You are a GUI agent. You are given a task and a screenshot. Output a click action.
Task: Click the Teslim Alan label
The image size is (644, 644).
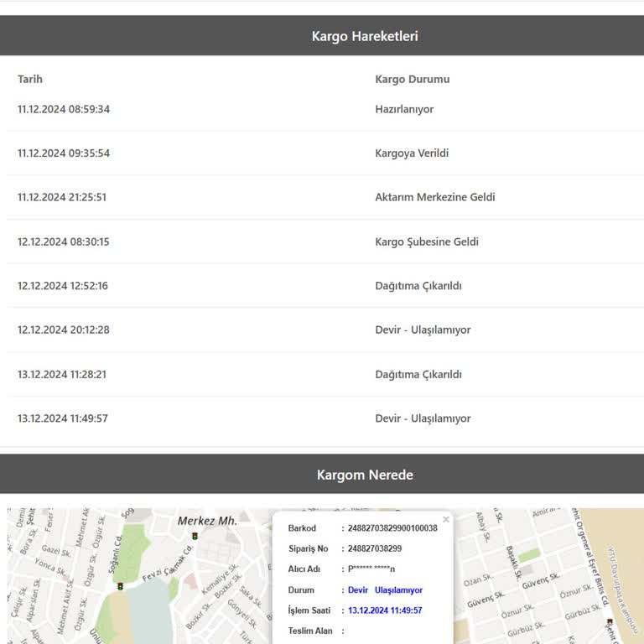point(310,631)
